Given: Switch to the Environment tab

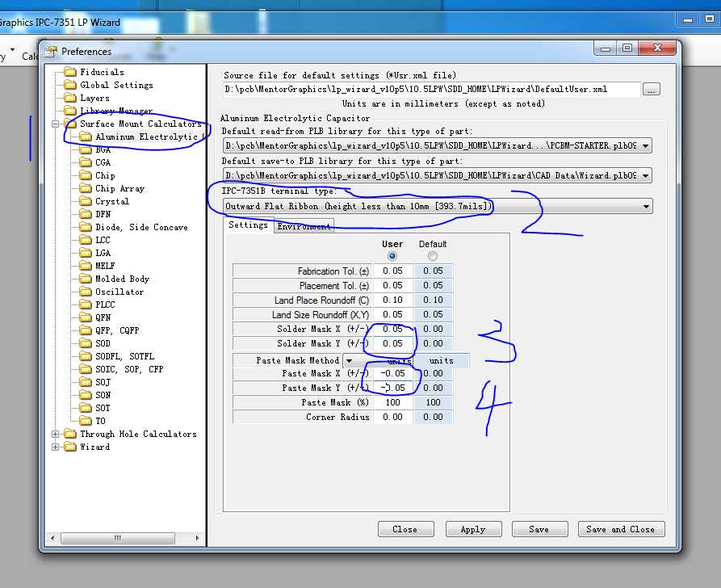Looking at the screenshot, I should click(304, 226).
